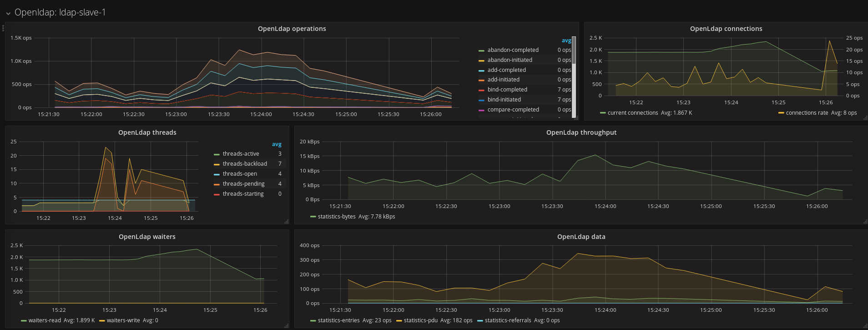Click the compare-completed purple color swatch

coord(481,110)
